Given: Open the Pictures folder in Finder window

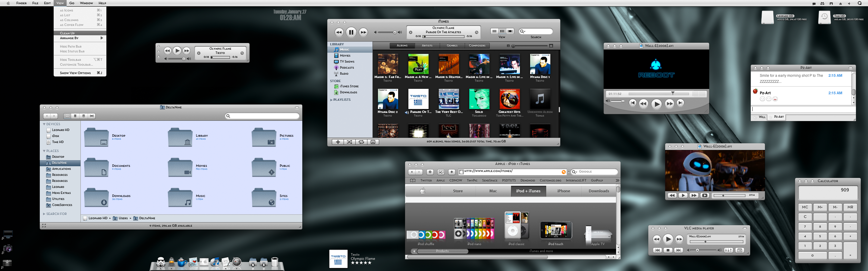Looking at the screenshot, I should (x=264, y=137).
